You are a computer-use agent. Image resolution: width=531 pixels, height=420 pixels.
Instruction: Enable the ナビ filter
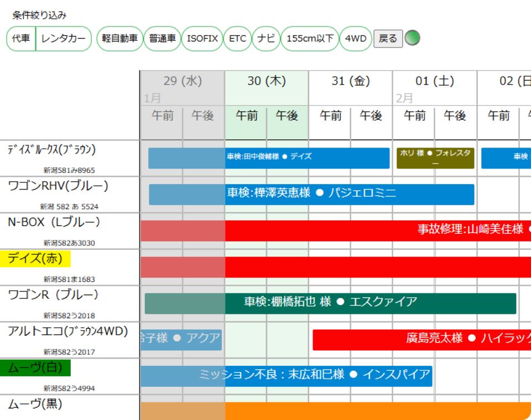(x=266, y=39)
